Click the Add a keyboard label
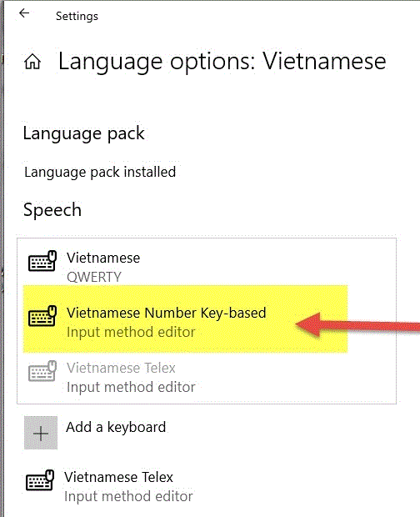Screen dimensions: 420x517 click(x=116, y=427)
